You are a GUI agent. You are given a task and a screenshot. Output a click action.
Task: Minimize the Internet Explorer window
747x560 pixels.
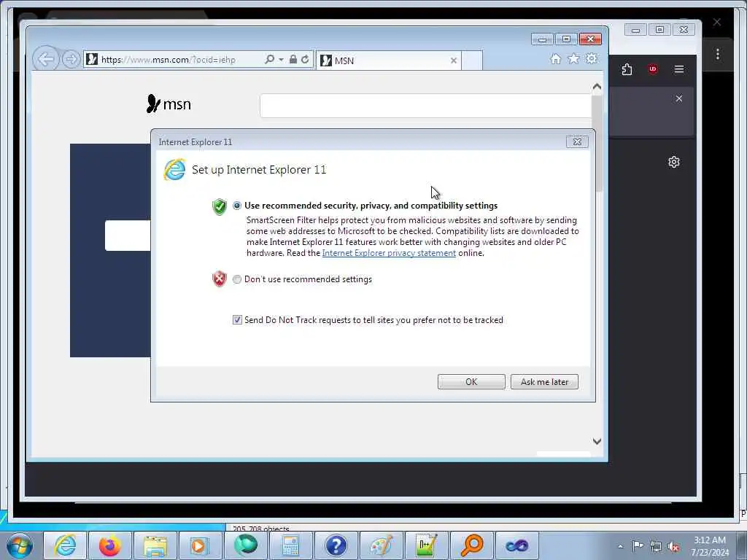542,39
